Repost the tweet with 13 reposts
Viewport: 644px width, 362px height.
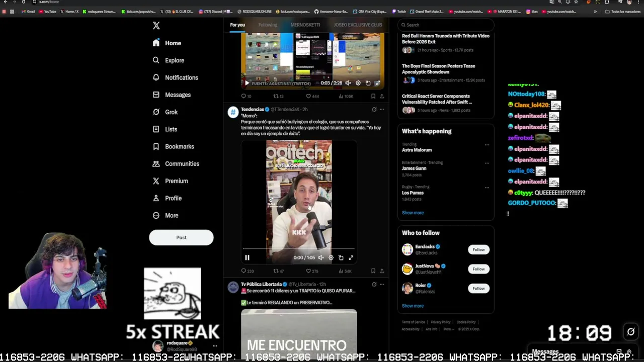(278, 96)
